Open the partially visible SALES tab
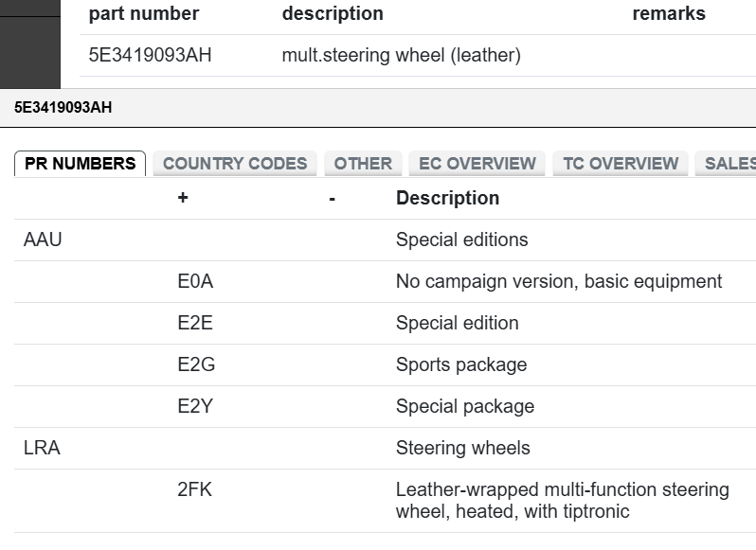Screen dimensions: 756x550 tap(728, 164)
